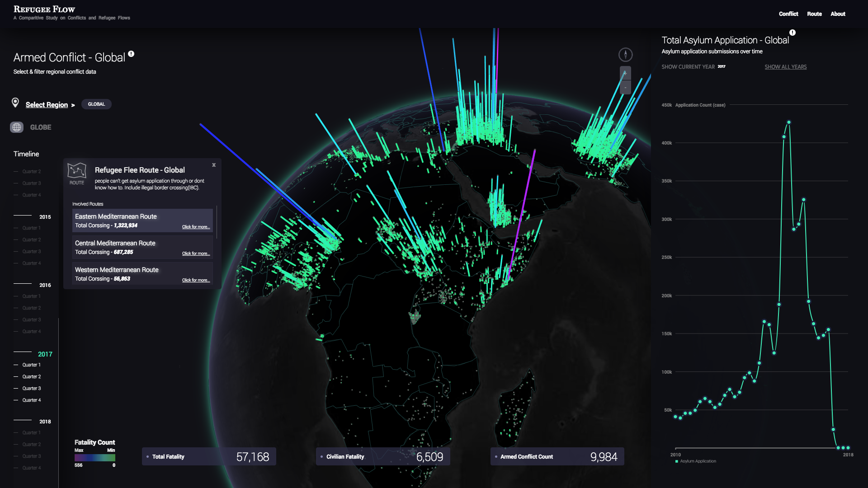868x488 pixels.
Task: Click the Asylum Application legend square
Action: (x=677, y=461)
